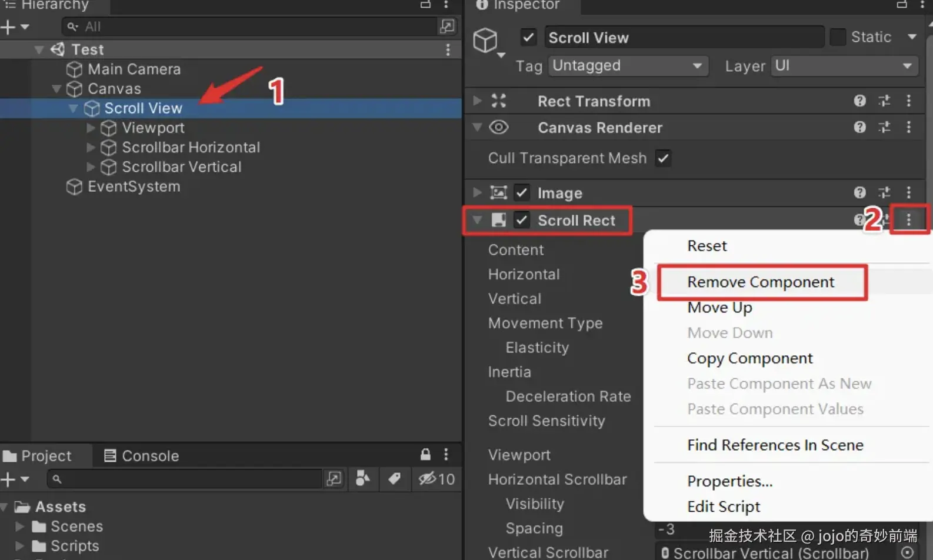Open the Tag dropdown showing Untagged
The width and height of the screenshot is (933, 560).
(628, 65)
